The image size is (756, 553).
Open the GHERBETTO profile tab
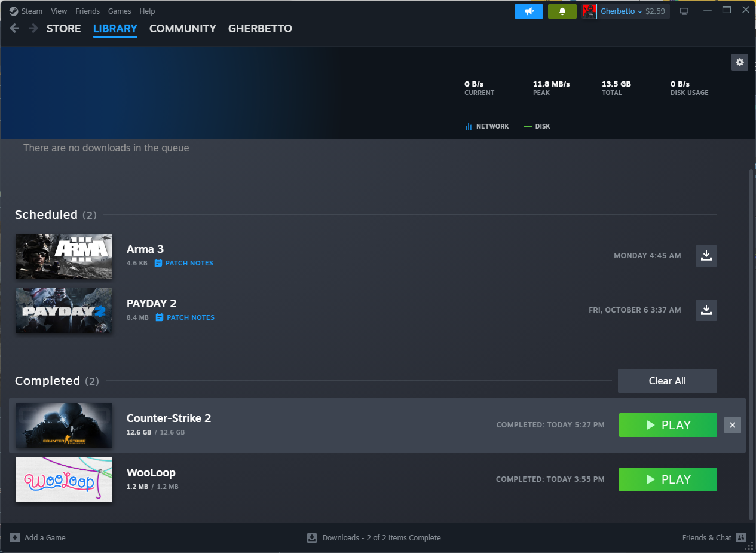(x=260, y=29)
